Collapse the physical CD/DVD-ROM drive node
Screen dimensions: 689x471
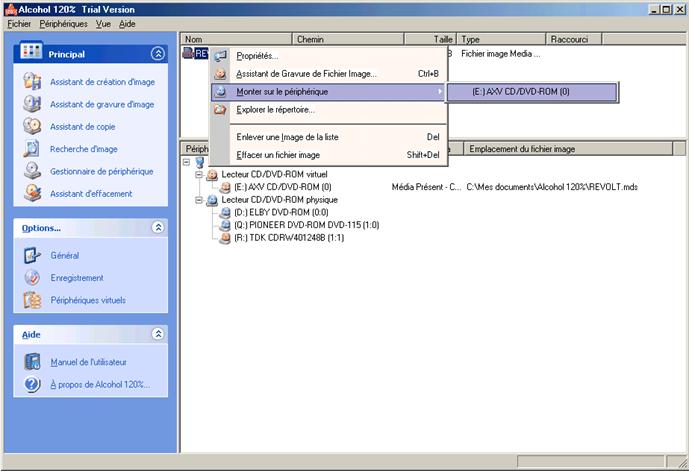pyautogui.click(x=199, y=200)
